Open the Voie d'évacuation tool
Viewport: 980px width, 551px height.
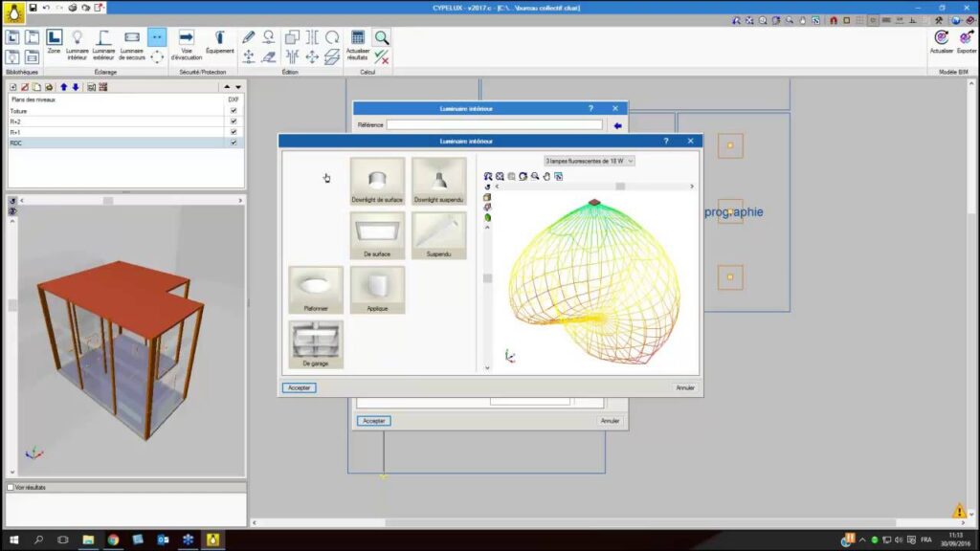tap(187, 43)
